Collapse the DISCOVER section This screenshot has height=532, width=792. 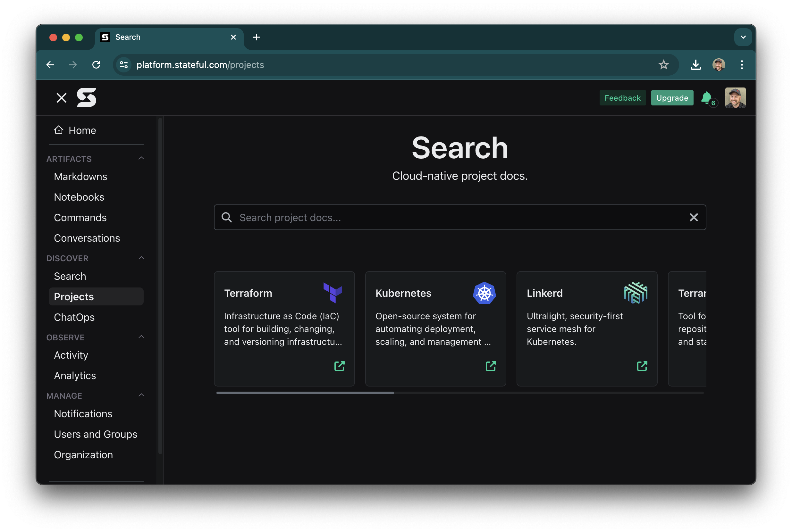point(141,258)
